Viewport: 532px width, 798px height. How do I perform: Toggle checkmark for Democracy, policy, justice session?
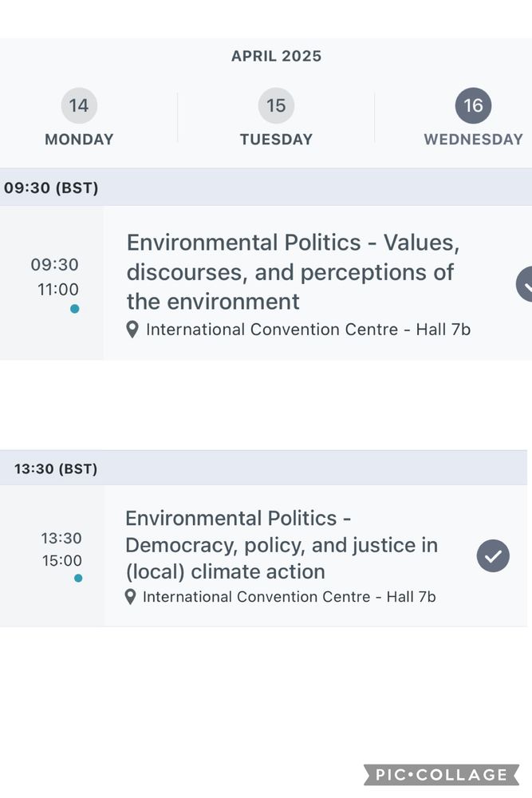[x=493, y=555]
